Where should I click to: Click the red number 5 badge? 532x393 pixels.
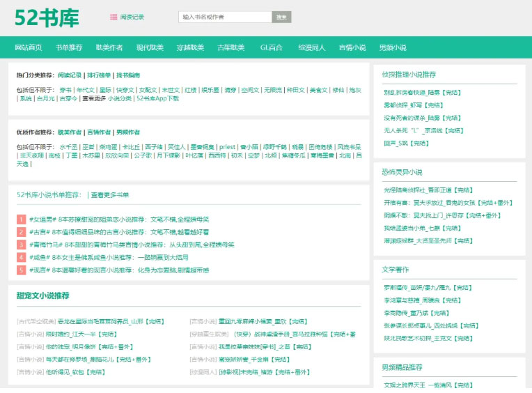[x=21, y=270]
